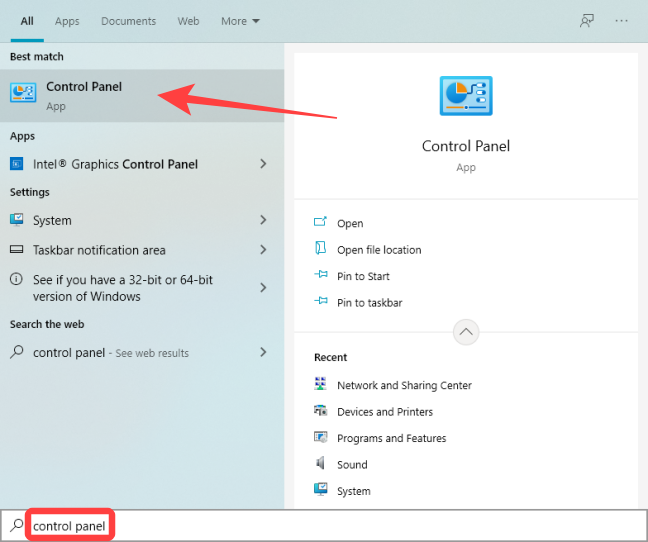Switch to the Apps tab
The height and width of the screenshot is (542, 648).
(67, 21)
